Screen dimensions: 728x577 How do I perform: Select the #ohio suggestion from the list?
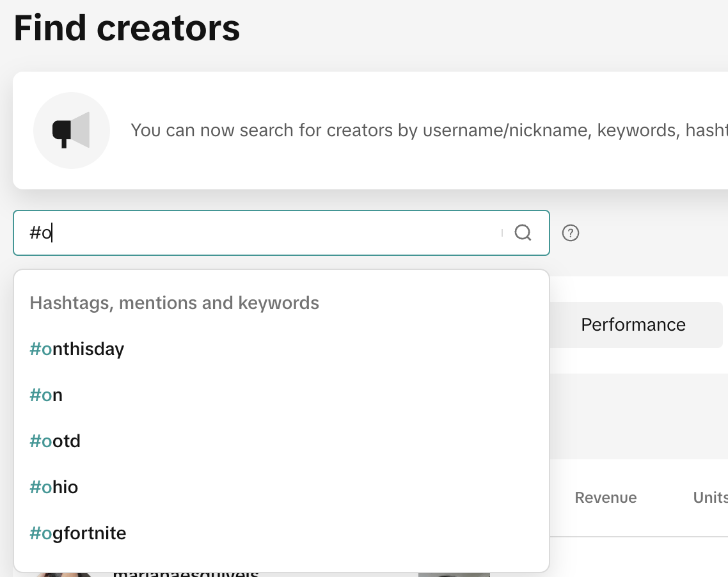click(x=54, y=487)
